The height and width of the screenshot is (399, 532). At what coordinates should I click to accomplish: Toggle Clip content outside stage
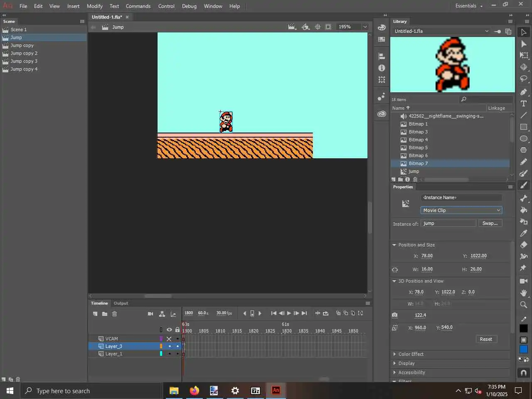point(328,27)
